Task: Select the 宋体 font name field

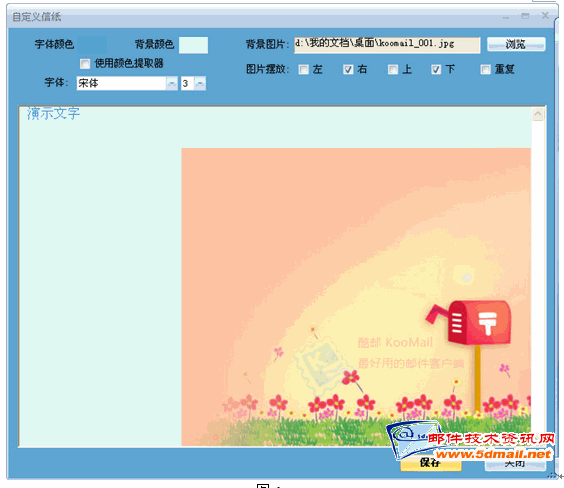Action: (122, 83)
